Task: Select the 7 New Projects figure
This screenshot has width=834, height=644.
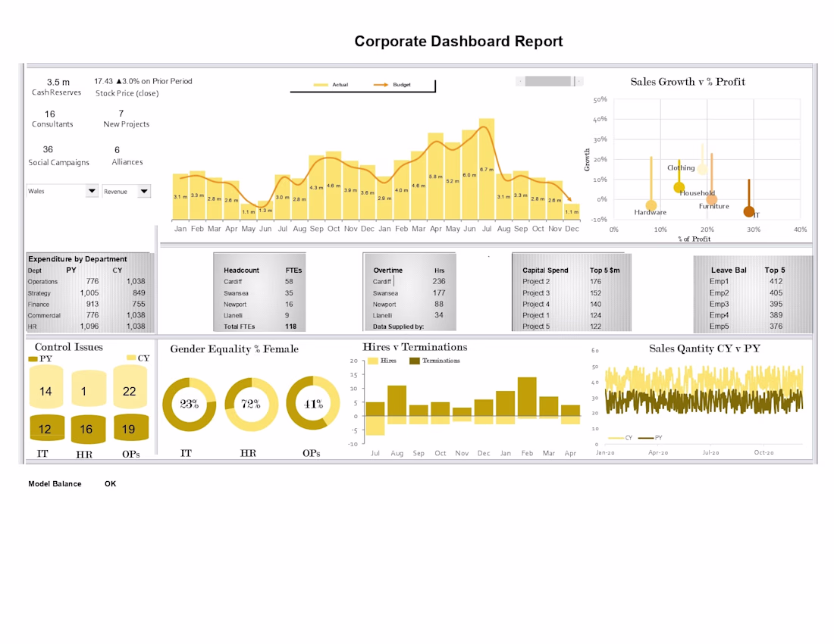Action: point(121,113)
